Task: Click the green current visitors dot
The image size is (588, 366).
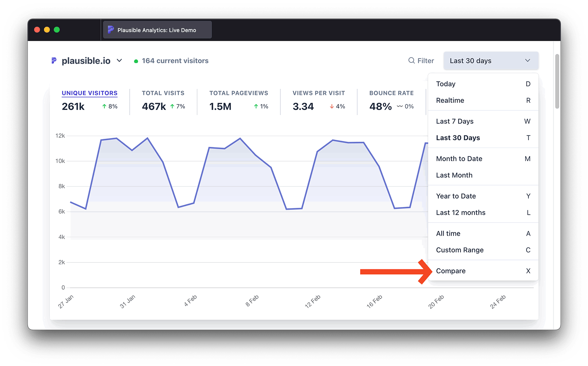Action: click(x=136, y=61)
